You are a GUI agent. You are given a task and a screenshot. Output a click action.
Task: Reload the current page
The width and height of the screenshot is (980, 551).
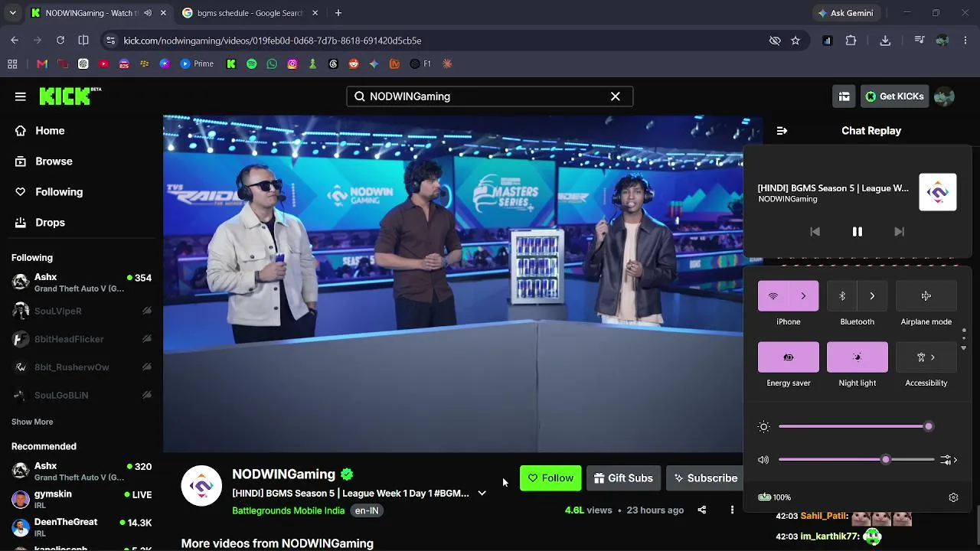tap(60, 41)
